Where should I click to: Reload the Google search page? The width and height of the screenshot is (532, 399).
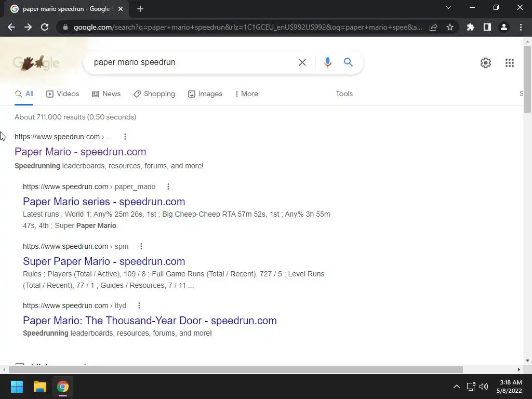pos(45,27)
